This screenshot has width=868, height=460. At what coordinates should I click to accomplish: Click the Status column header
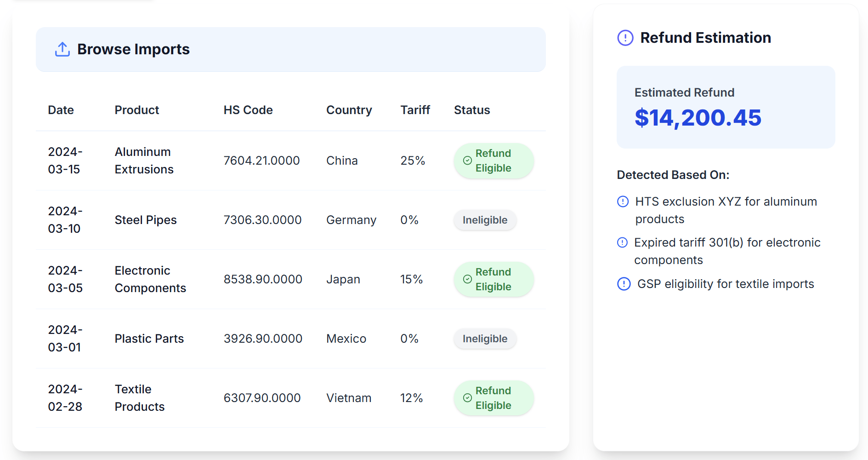click(x=471, y=110)
